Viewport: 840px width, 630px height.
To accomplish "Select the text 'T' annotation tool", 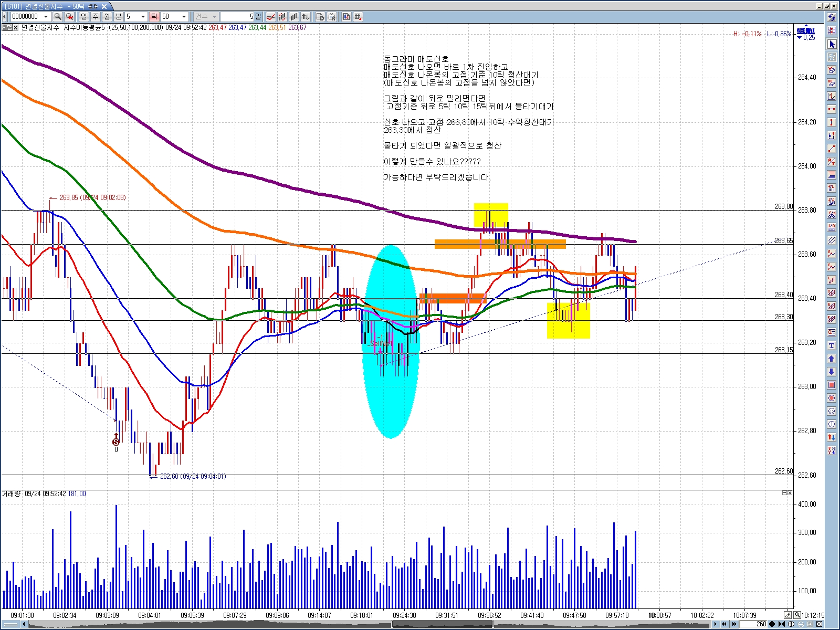I will (832, 345).
